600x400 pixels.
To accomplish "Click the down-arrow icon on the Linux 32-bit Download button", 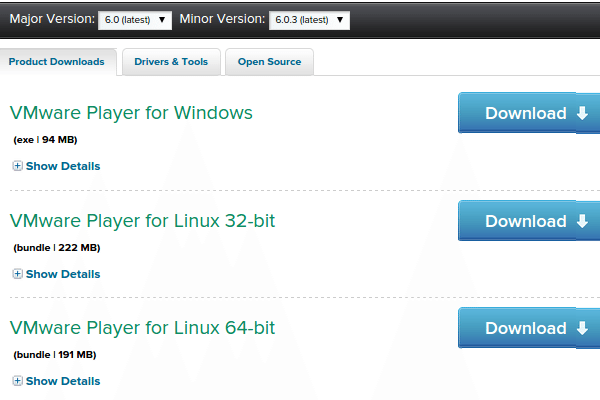I will tap(583, 221).
